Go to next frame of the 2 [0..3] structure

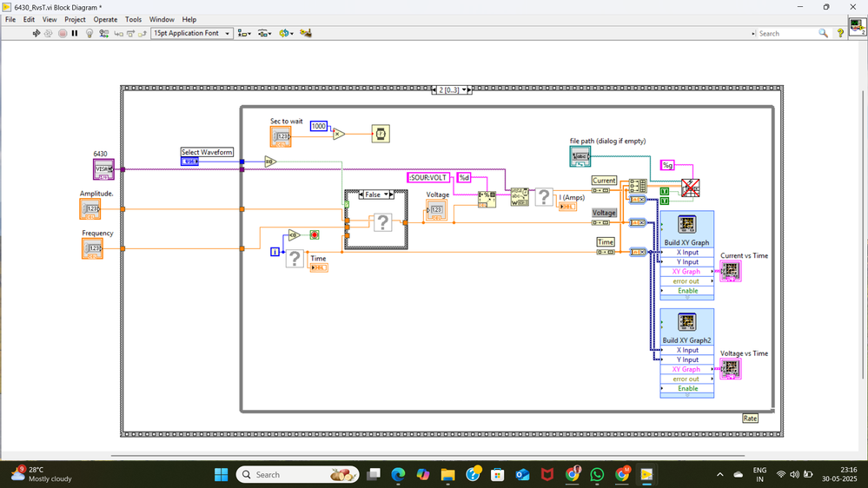point(469,89)
